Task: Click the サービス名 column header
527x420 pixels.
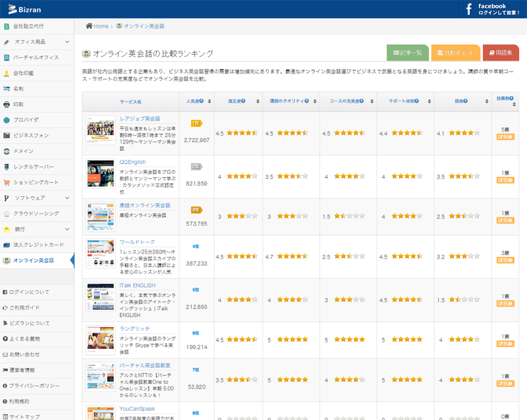Action: click(130, 101)
